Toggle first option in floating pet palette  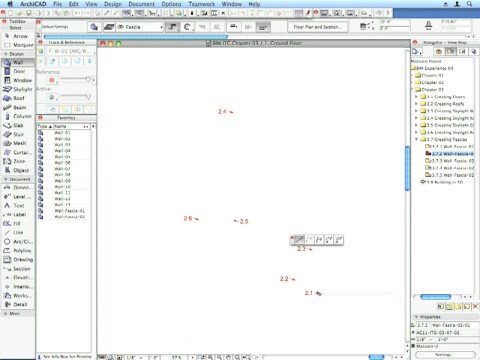[300, 239]
